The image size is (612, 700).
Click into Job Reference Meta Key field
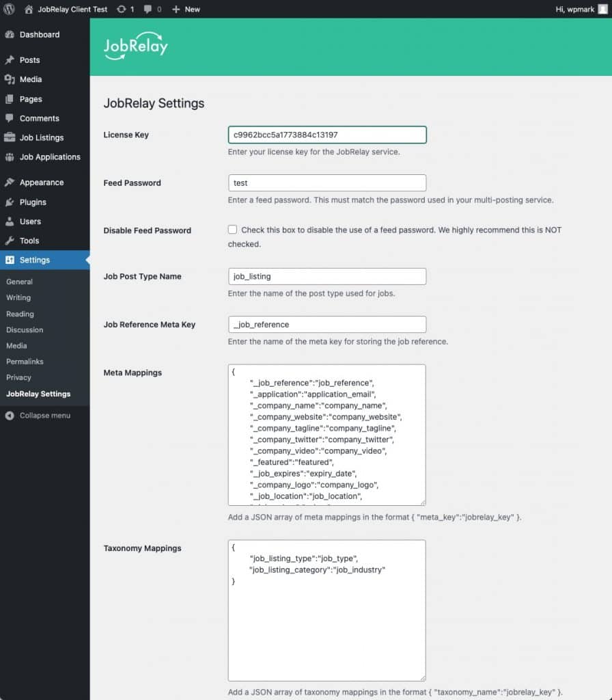click(327, 325)
